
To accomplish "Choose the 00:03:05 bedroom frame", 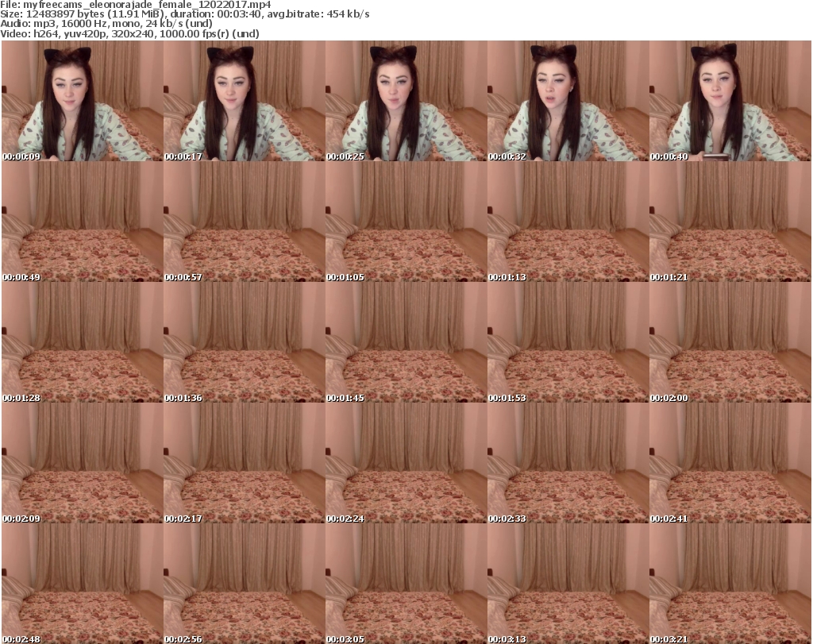I will click(406, 584).
